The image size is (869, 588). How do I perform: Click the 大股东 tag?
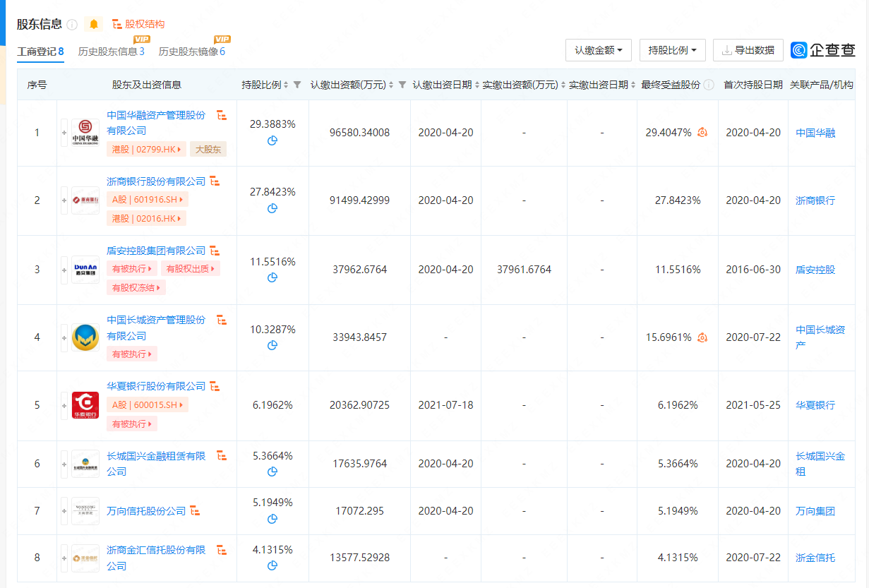point(208,149)
